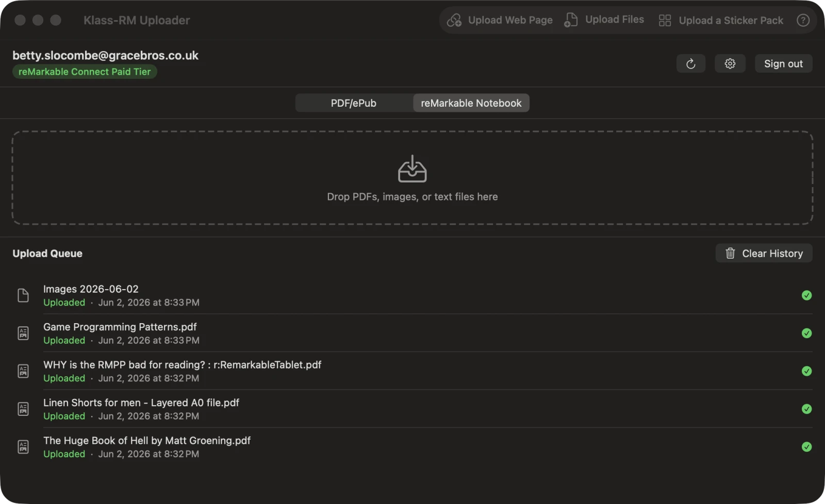Screen dimensions: 825x504
Task: Click Upload a Sticker Pack toolbar button
Action: 721,20
